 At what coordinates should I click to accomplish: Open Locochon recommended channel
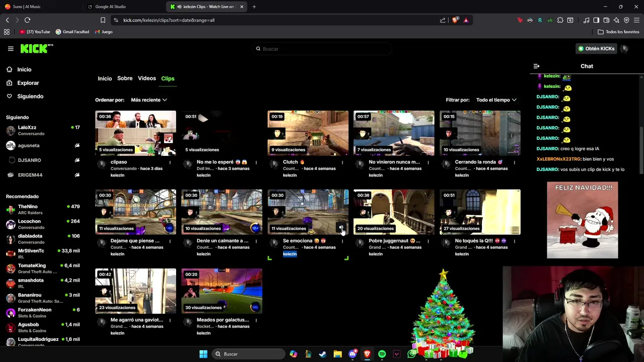pos(43,224)
